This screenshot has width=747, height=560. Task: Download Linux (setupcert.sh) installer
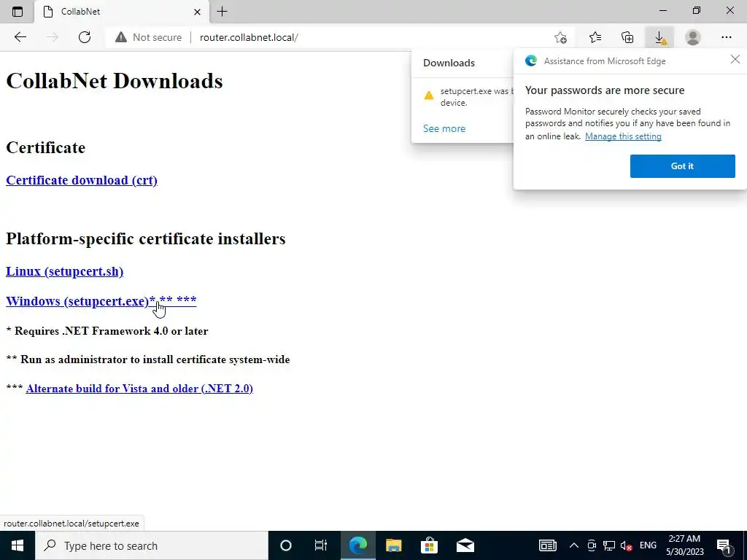[64, 271]
